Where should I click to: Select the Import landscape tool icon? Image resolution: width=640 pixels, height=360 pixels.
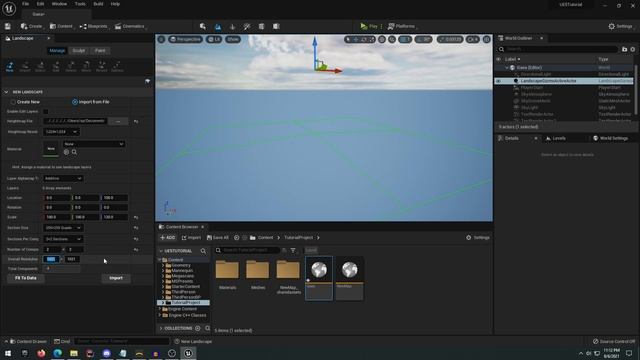(25, 66)
